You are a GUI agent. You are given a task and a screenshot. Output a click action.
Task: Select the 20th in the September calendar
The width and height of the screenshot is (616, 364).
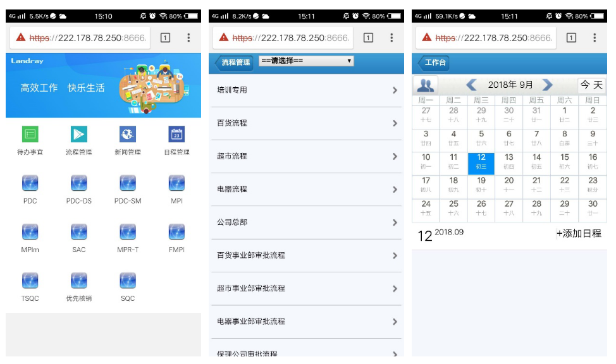(508, 184)
